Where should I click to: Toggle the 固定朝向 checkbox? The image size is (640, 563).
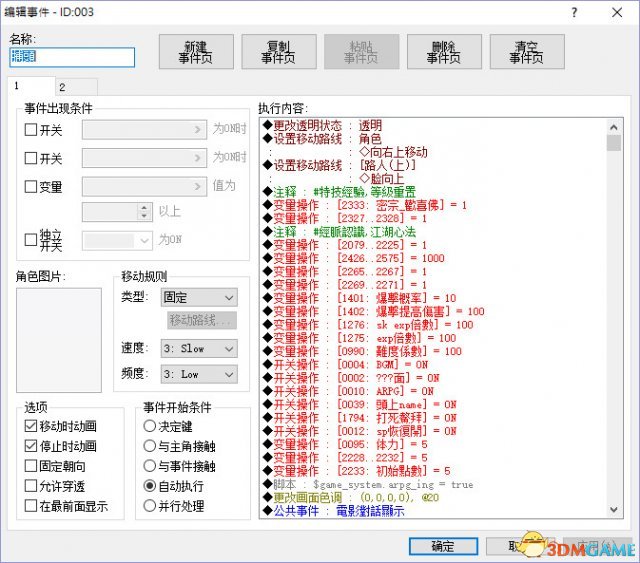[x=30, y=466]
